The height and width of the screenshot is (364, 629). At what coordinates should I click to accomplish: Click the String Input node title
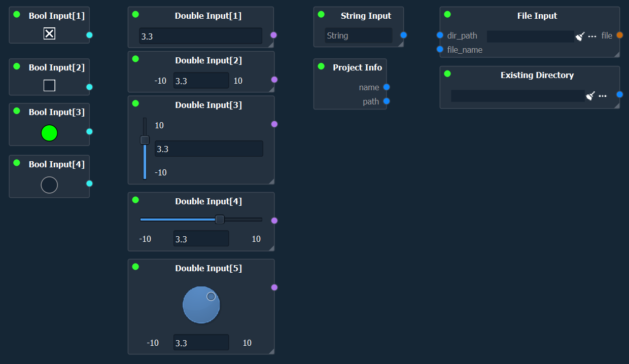pyautogui.click(x=366, y=16)
